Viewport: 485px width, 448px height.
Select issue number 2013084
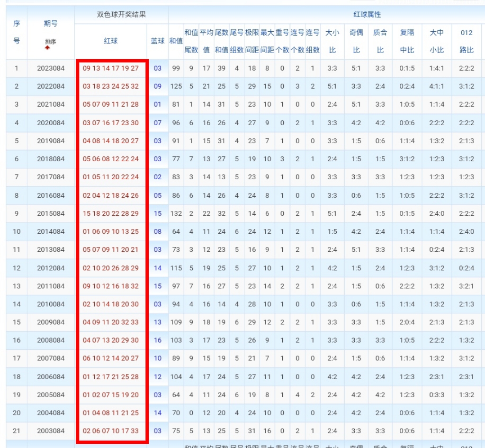coord(51,249)
